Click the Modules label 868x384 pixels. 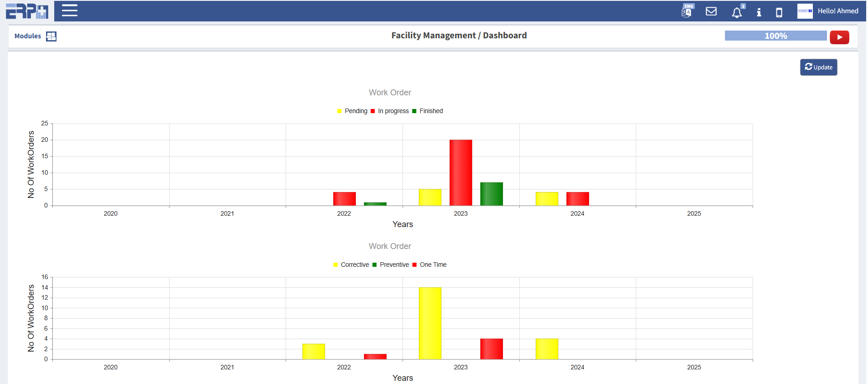click(x=28, y=36)
